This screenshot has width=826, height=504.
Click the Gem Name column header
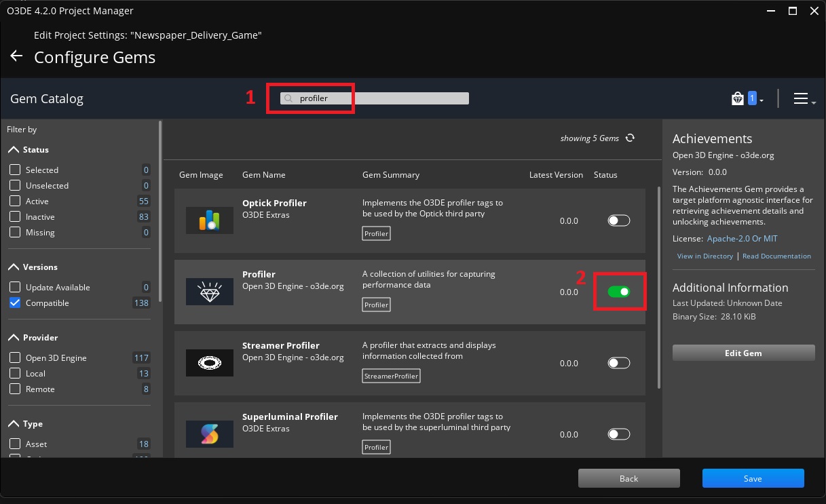(x=263, y=174)
